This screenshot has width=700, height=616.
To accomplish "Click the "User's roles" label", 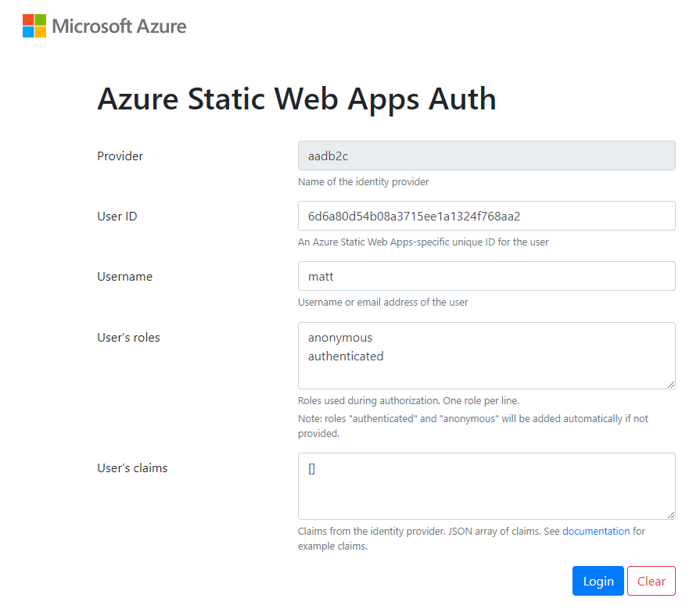I will (x=128, y=338).
